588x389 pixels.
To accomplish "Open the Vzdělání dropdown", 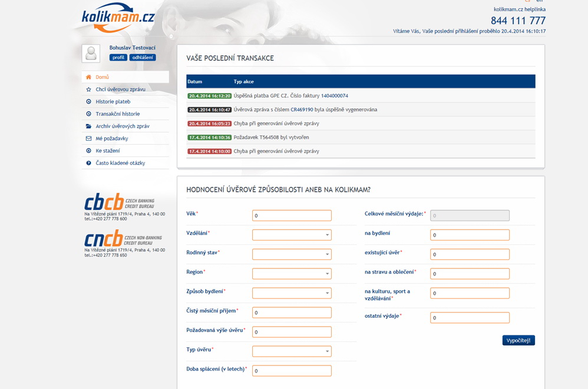I will pyautogui.click(x=292, y=235).
